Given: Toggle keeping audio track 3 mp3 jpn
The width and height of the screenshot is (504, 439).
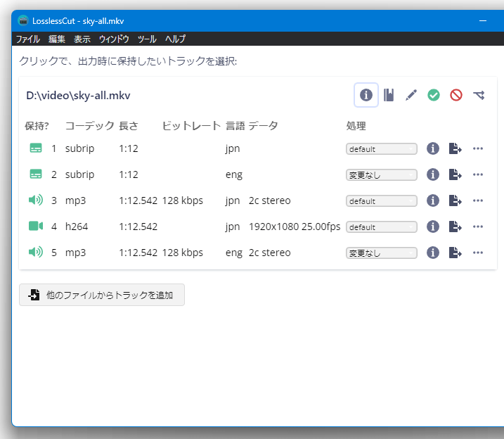Looking at the screenshot, I should [x=36, y=201].
